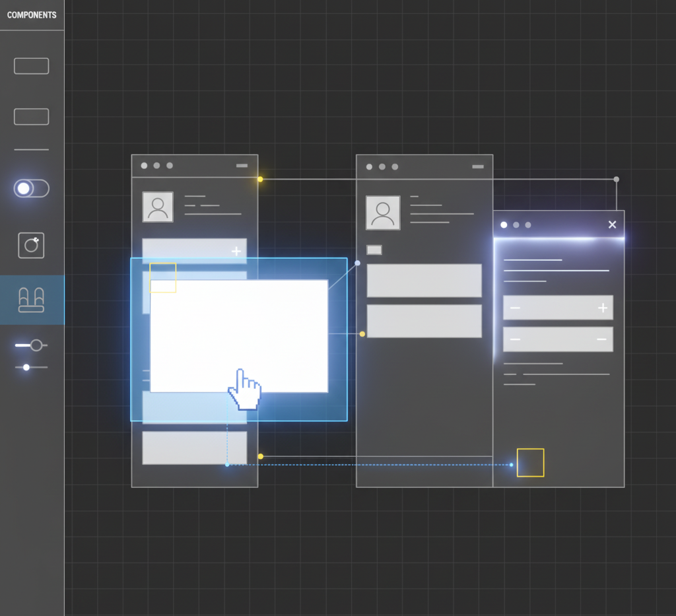Select the highlighted columns component icon
676x616 pixels.
tap(32, 300)
